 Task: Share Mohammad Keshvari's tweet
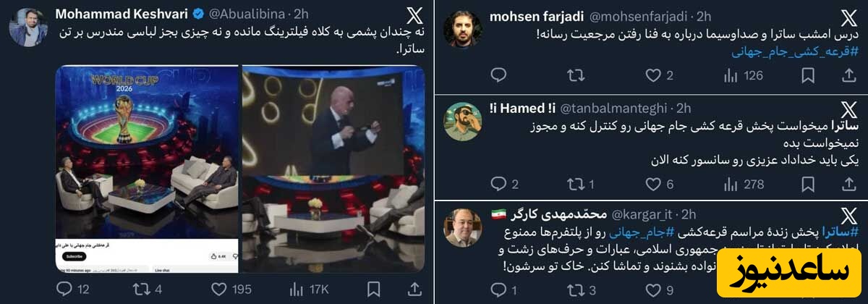pyautogui.click(x=414, y=289)
